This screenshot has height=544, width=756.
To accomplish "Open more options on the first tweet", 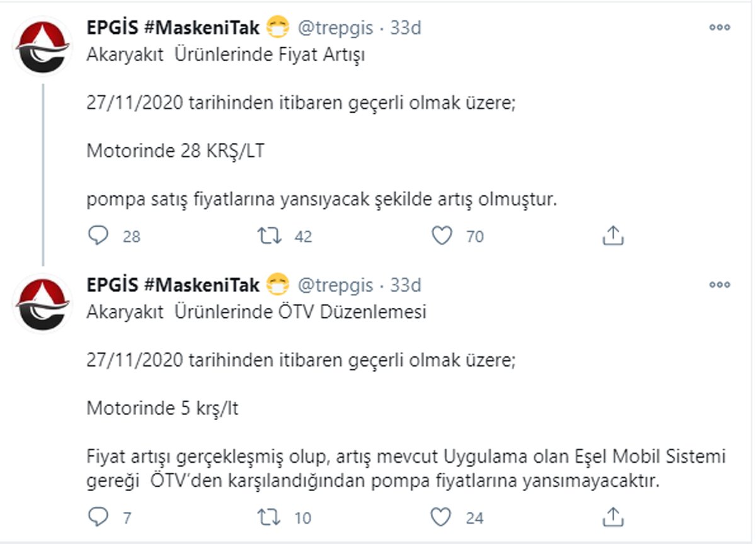I will pos(719,28).
